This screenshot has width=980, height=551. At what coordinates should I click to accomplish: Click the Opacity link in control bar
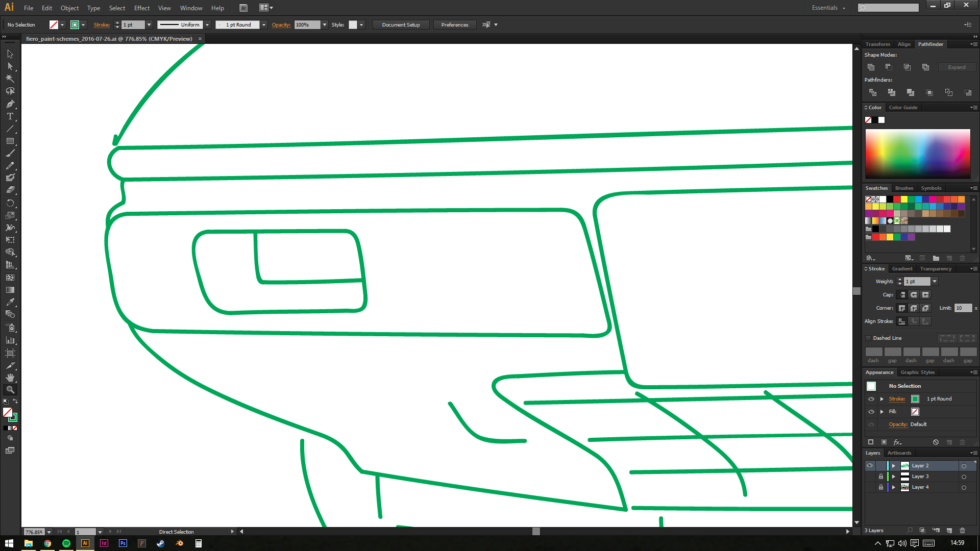(x=281, y=24)
